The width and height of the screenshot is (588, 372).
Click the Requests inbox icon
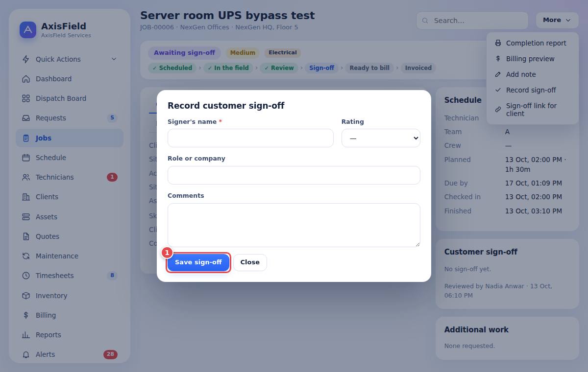[26, 118]
